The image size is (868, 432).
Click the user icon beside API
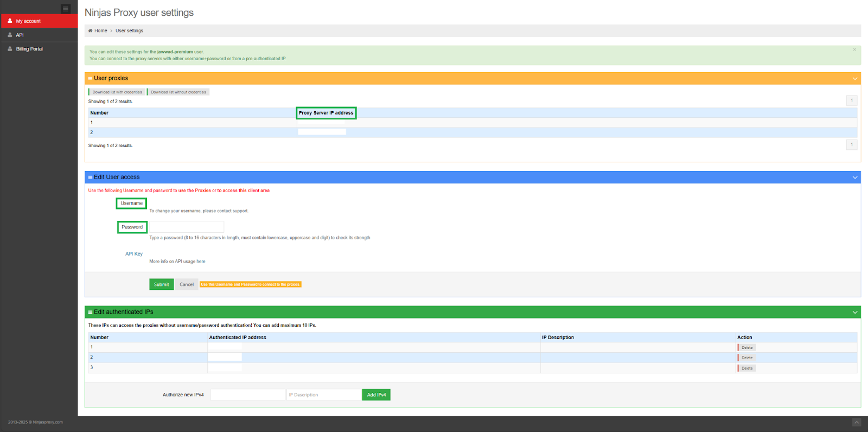[10, 35]
